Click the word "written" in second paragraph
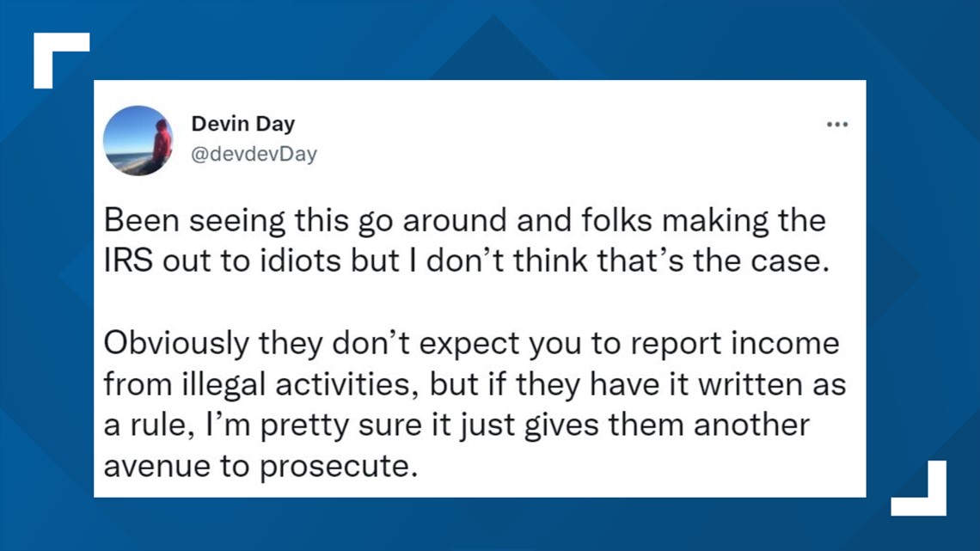The height and width of the screenshot is (551, 980). [x=750, y=384]
